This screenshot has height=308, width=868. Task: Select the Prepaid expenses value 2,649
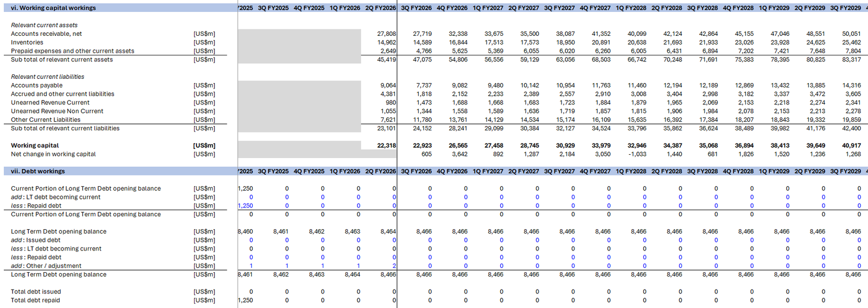[388, 51]
